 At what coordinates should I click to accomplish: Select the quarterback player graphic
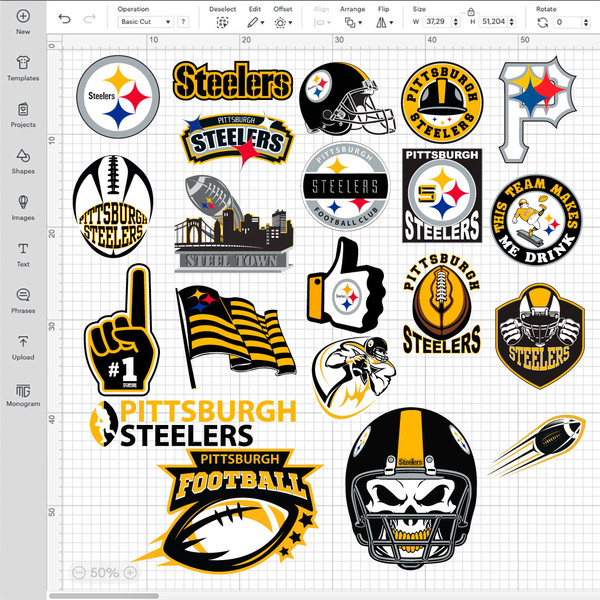tap(354, 378)
